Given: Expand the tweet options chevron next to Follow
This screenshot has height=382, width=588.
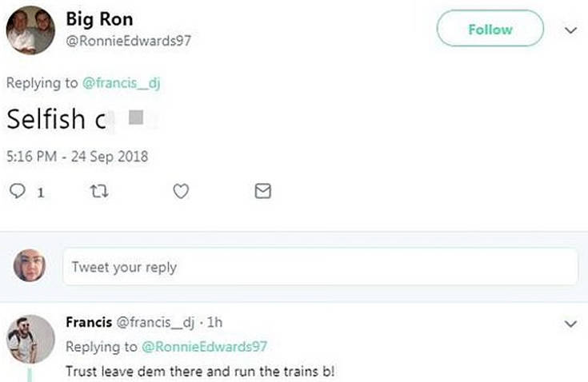Looking at the screenshot, I should click(x=570, y=30).
